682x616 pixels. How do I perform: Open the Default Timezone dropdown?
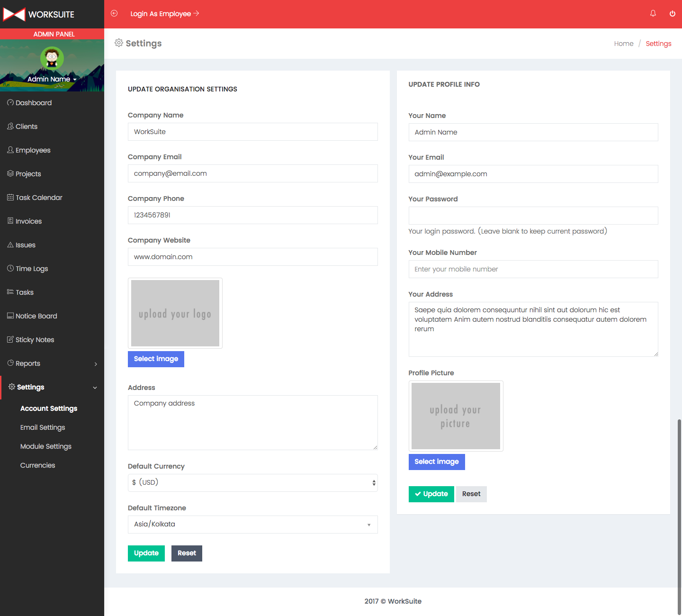pyautogui.click(x=252, y=525)
